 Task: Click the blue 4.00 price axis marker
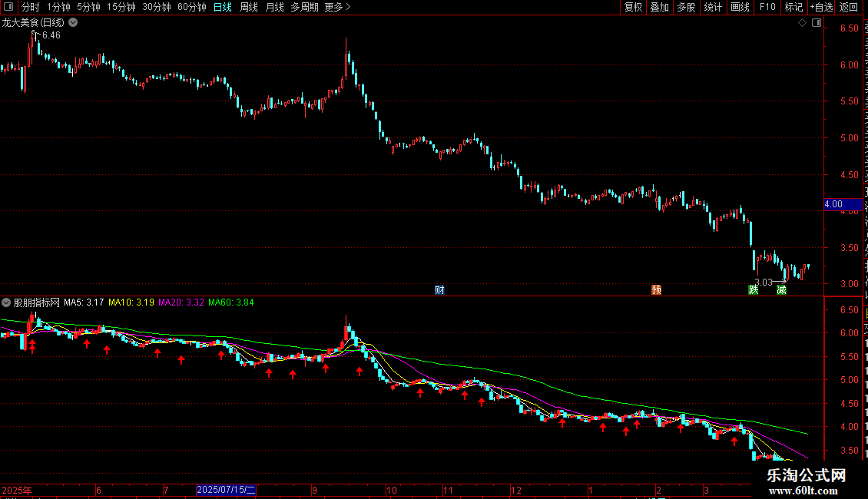click(843, 204)
